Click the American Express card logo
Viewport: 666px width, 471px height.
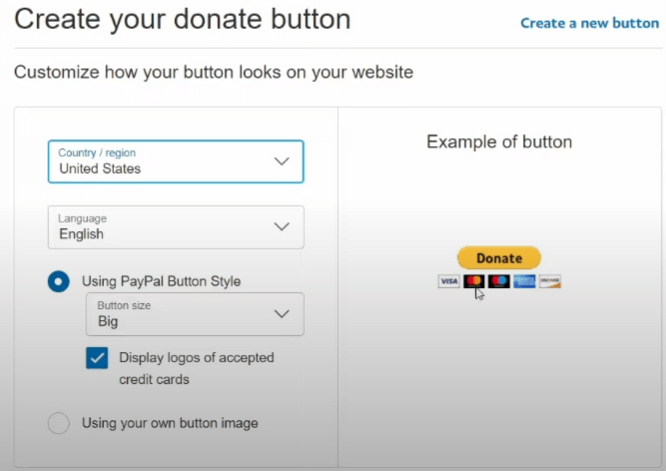pos(524,282)
